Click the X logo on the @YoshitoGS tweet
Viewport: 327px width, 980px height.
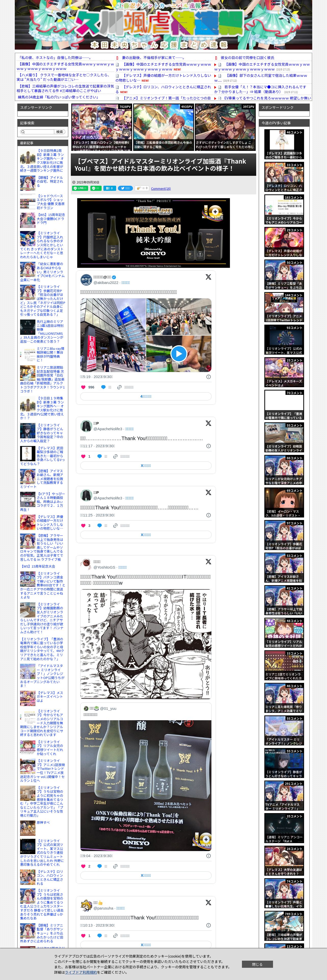208,562
